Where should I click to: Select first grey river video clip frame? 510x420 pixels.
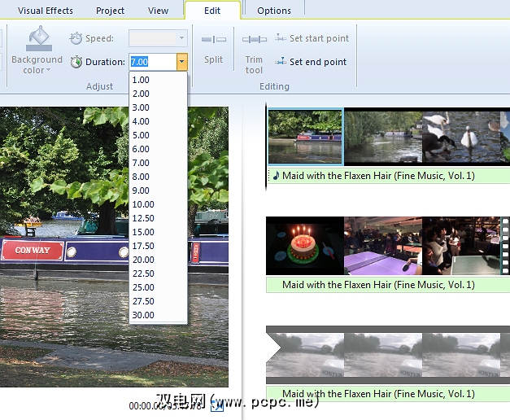pyautogui.click(x=305, y=355)
